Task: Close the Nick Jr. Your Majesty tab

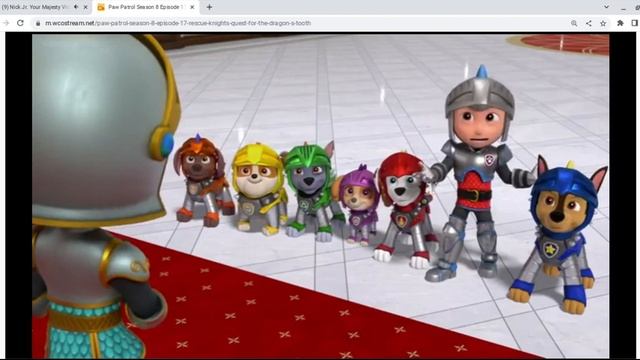Action: click(85, 7)
